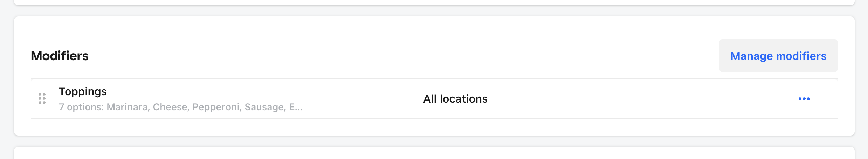Click the divider line below Toppings row
868x159 pixels.
coord(434,118)
